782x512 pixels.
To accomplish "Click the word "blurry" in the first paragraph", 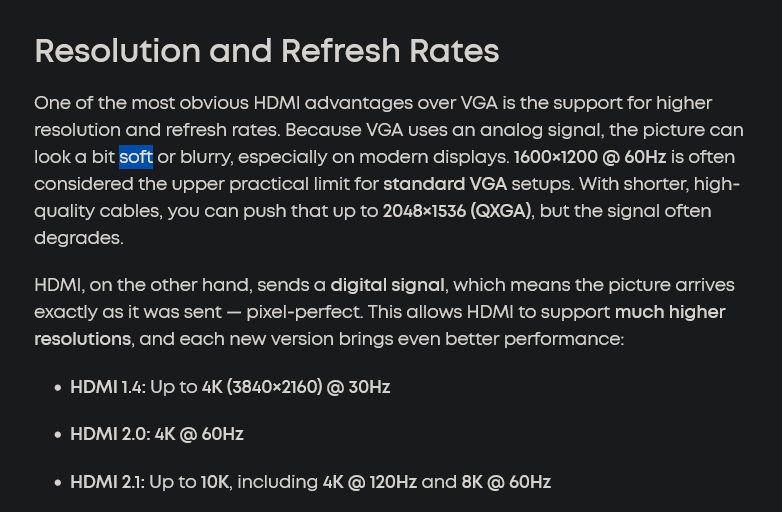I will point(206,157).
